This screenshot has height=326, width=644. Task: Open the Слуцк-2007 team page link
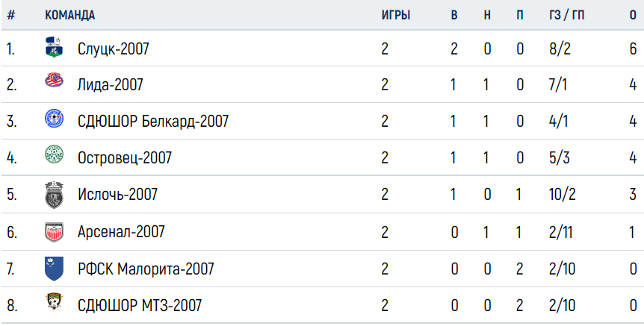click(x=114, y=49)
